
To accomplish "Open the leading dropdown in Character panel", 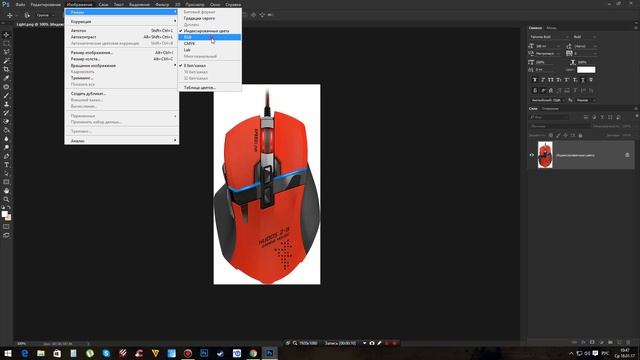I will pos(586,46).
